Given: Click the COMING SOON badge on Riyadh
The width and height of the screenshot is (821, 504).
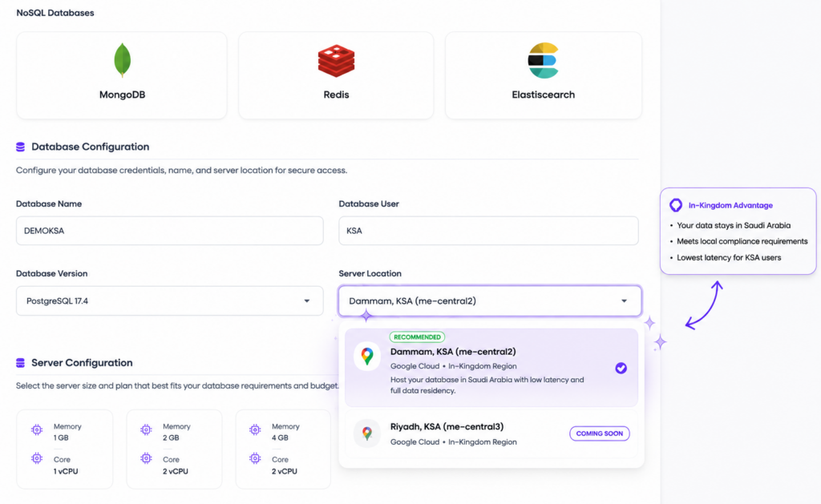Looking at the screenshot, I should pos(600,433).
